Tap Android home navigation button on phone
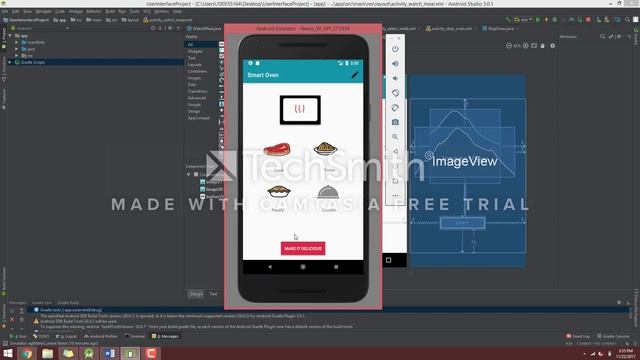 tap(303, 267)
